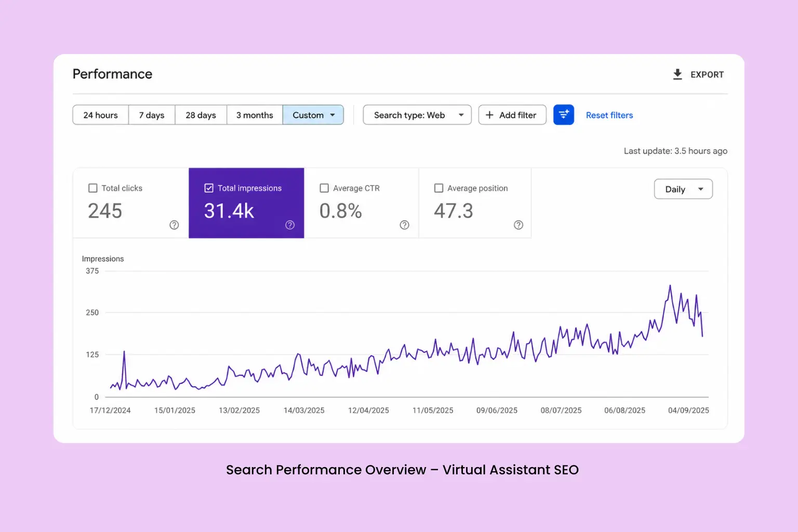798x532 pixels.
Task: Enable the Average position checkbox
Action: (438, 188)
